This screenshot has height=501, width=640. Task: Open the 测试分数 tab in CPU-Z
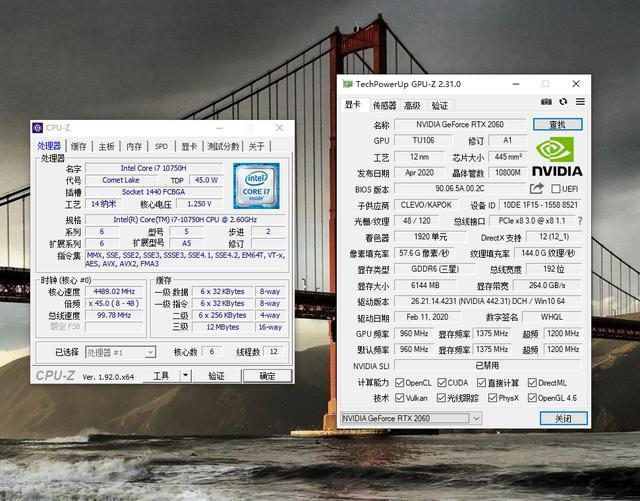(223, 146)
